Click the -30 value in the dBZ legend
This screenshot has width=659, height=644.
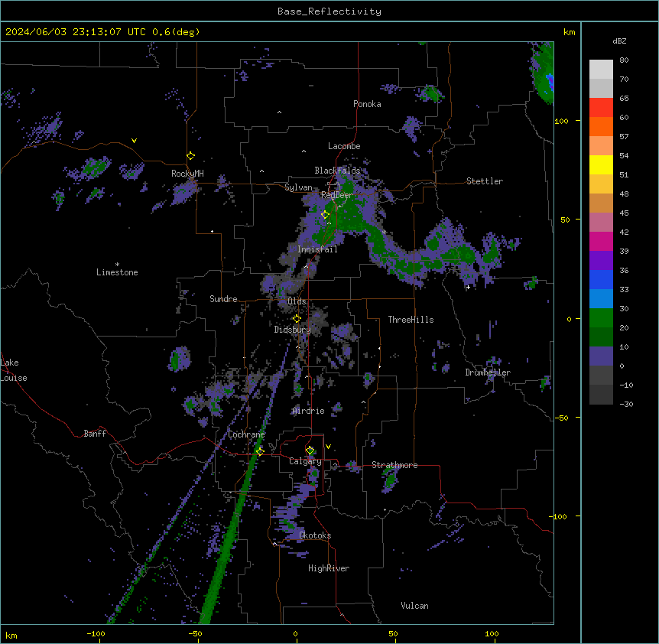click(x=626, y=404)
